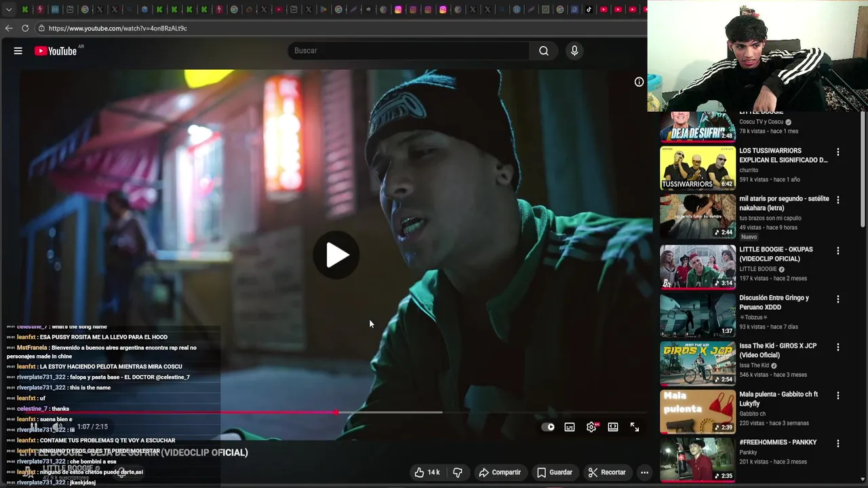Toggle subtitles in the video player

point(570,427)
